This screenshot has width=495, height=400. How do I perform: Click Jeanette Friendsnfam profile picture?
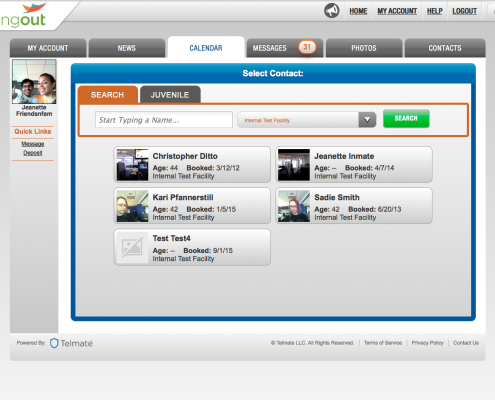pos(34,82)
